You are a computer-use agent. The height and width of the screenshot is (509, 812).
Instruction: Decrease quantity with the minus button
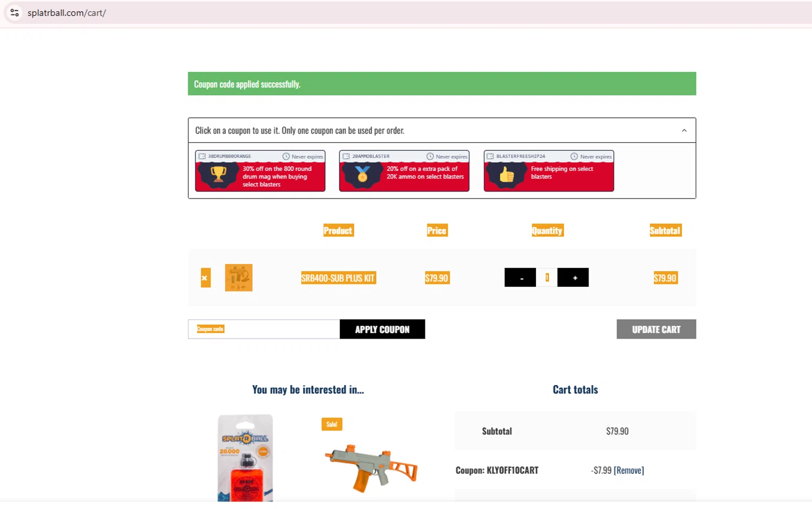(x=520, y=277)
